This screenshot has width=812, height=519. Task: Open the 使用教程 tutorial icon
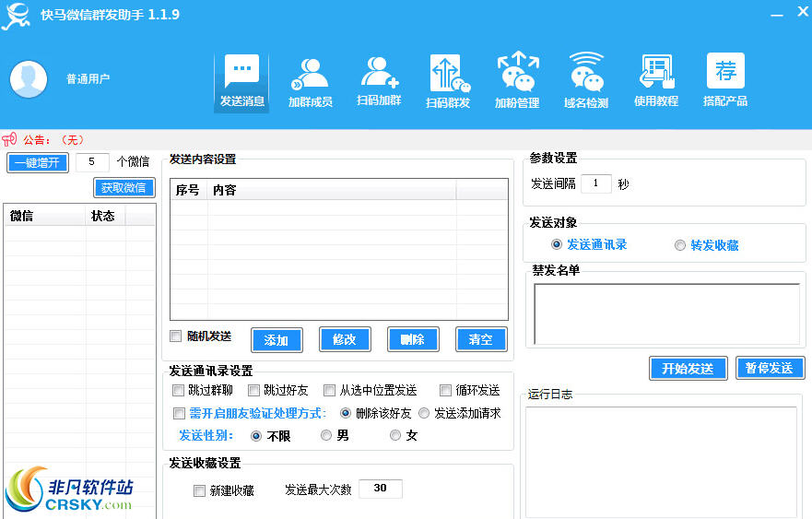656,80
